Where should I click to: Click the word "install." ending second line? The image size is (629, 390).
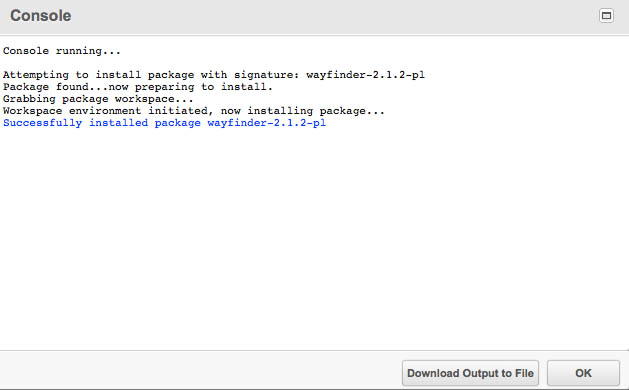pyautogui.click(x=247, y=87)
